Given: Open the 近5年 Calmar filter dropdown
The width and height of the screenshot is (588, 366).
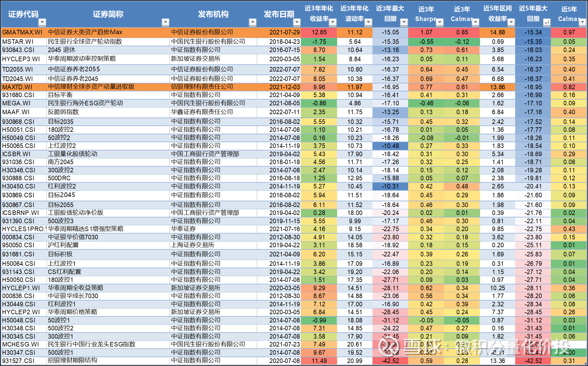Looking at the screenshot, I should click(583, 22).
